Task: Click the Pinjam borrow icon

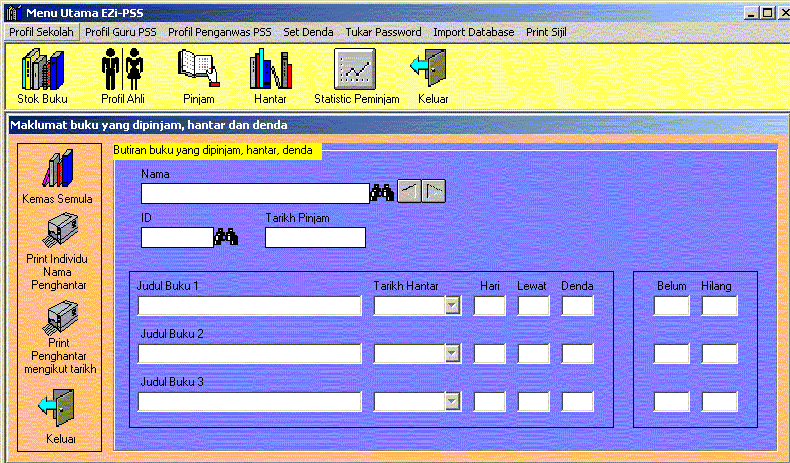Action: click(198, 70)
